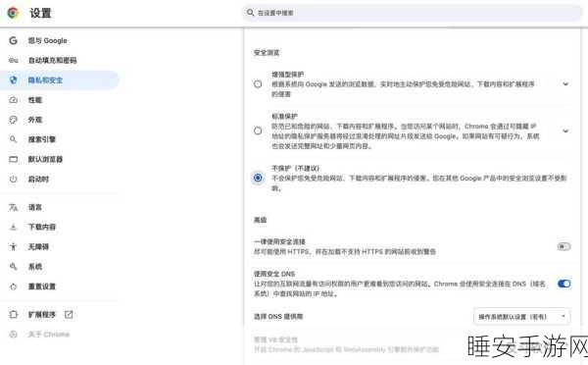Click the Chrome logo beside 设置
The image size is (588, 365).
(x=13, y=13)
